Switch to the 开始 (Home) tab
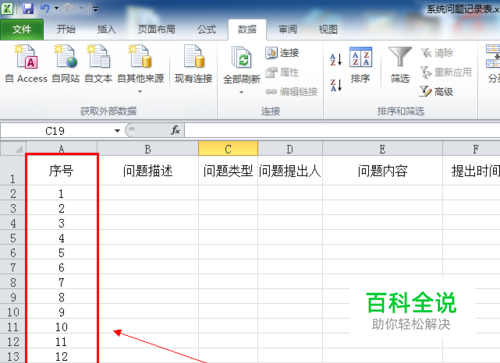 coord(66,29)
